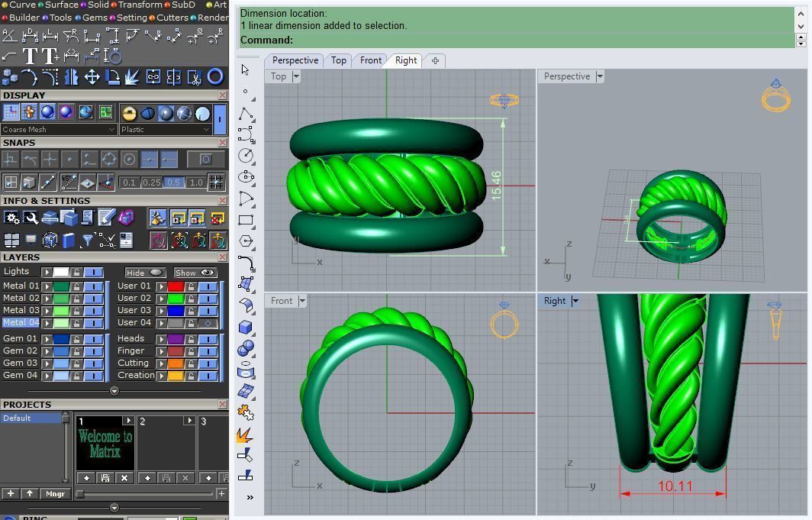This screenshot has width=812, height=520.
Task: Click the Show layers button
Action: [195, 273]
